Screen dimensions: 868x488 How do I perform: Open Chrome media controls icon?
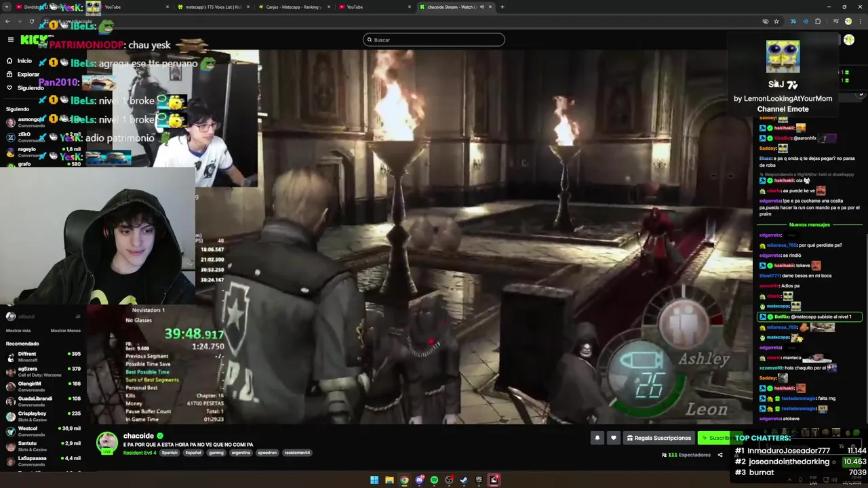coord(836,21)
